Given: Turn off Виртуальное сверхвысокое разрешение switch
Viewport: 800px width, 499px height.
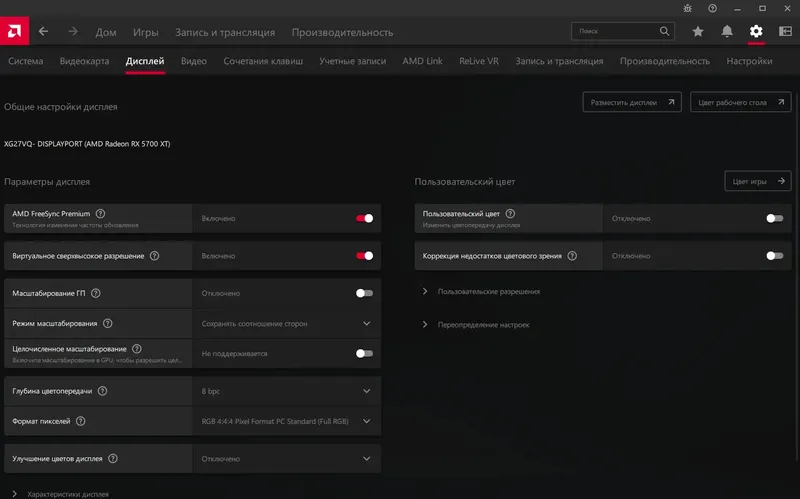Looking at the screenshot, I should 364,256.
